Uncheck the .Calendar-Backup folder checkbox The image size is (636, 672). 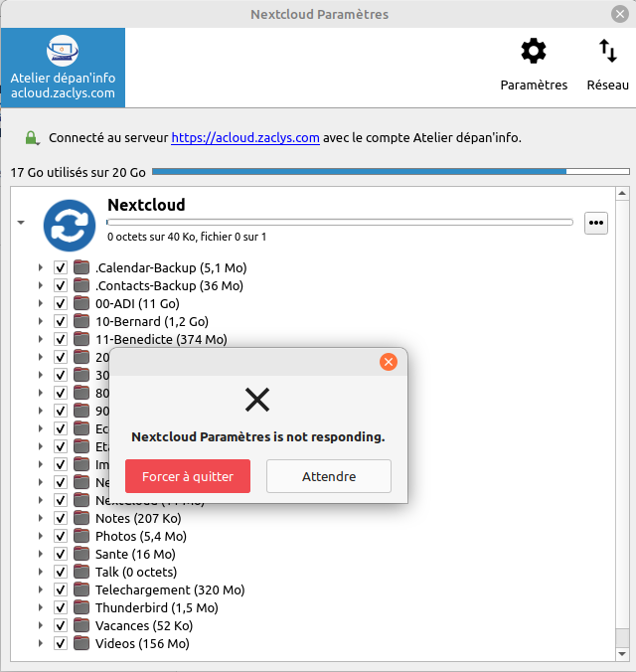coord(61,267)
